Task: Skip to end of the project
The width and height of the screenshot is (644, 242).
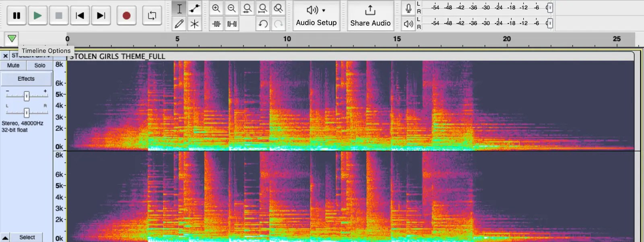Action: click(x=101, y=16)
